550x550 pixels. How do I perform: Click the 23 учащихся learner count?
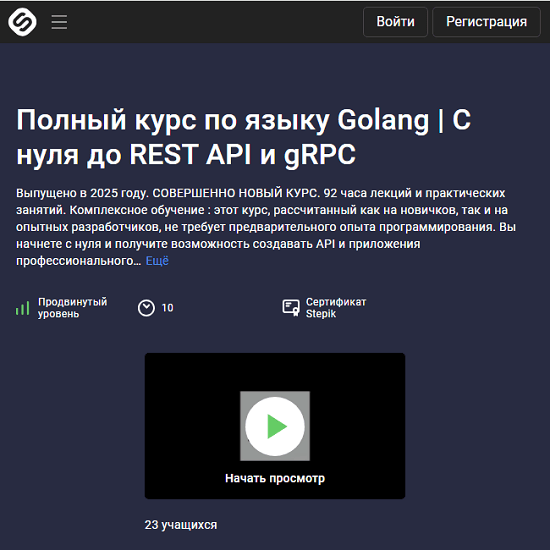[181, 525]
